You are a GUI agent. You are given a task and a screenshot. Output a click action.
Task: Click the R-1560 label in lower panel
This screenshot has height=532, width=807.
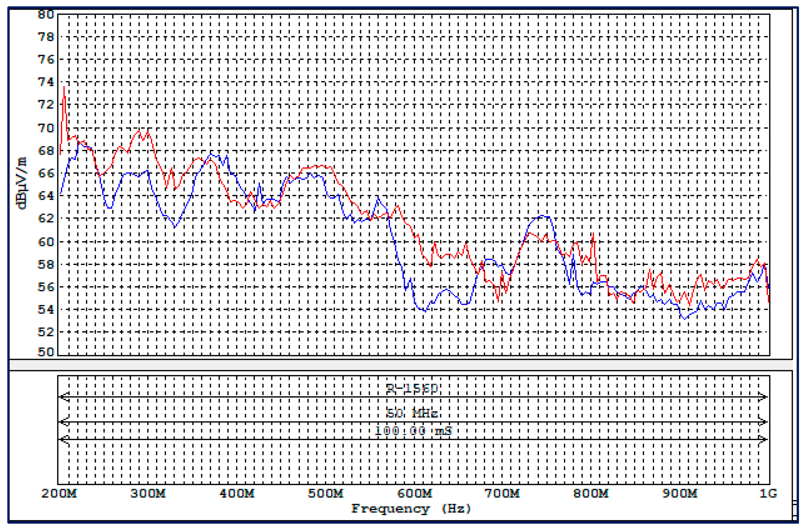coord(411,388)
